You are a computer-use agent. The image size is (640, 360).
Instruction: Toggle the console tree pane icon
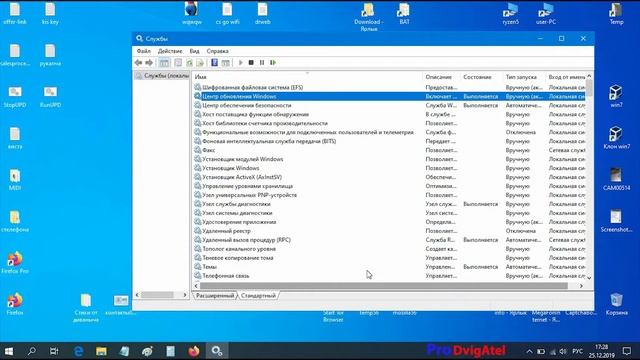coord(164,62)
